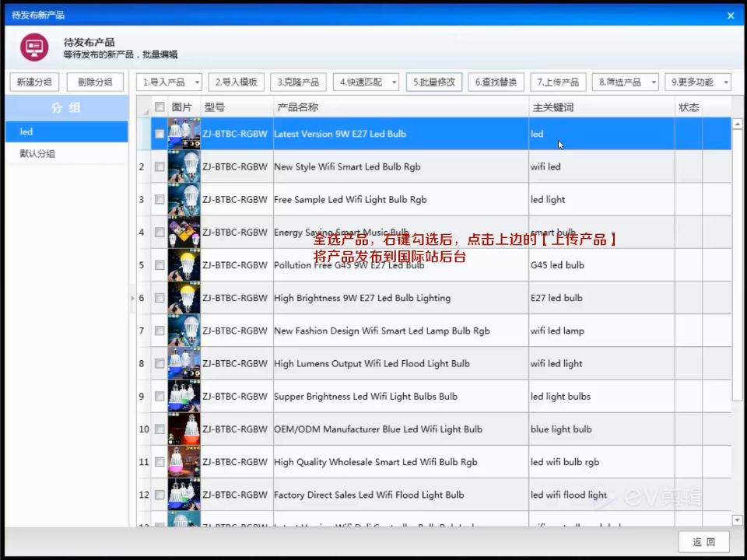
Task: Click the vertical scrollbar thumb of table
Action: click(x=737, y=264)
